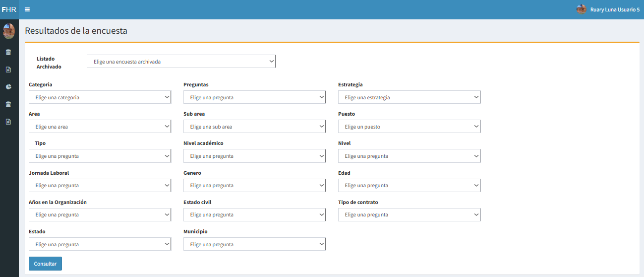Image resolution: width=644 pixels, height=277 pixels.
Task: Choose a strategy from the Estrategia dropdown
Action: click(409, 97)
